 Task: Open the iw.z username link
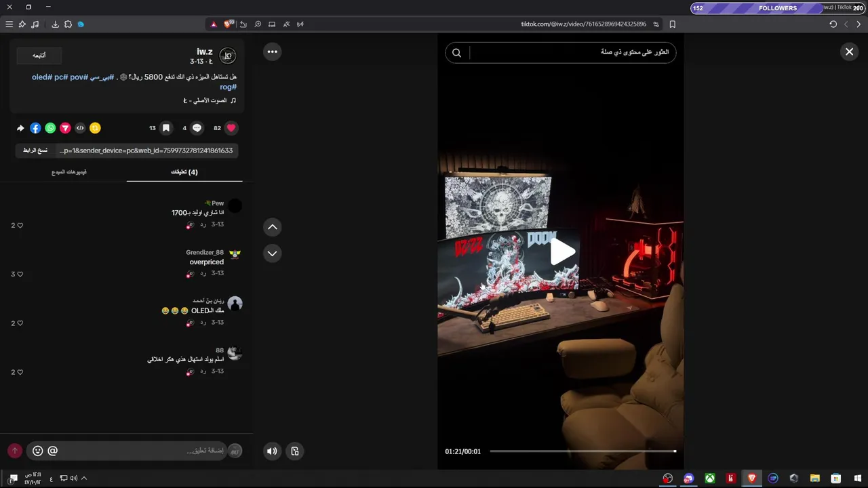(x=205, y=52)
